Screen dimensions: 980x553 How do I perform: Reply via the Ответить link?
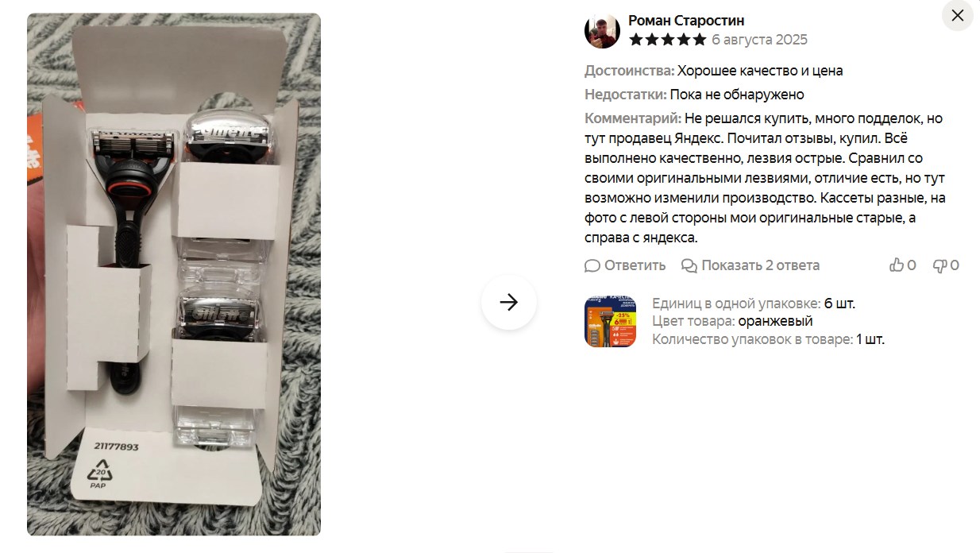pos(635,265)
